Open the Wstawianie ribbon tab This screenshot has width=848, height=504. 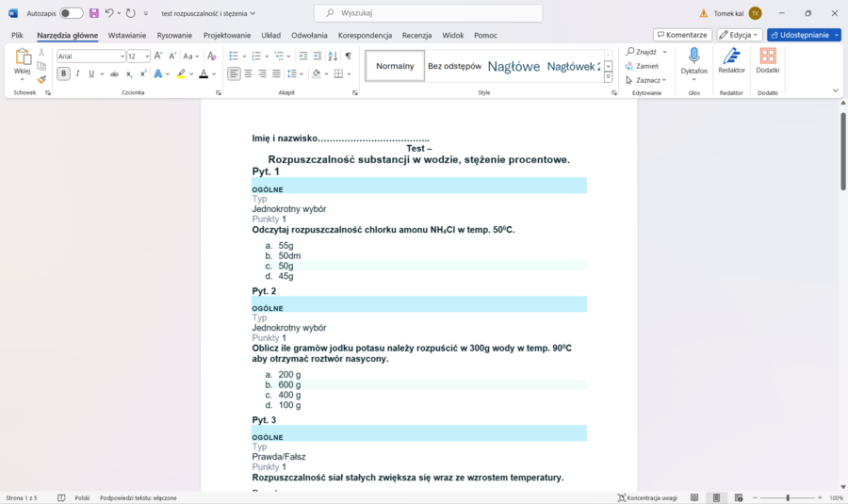tap(127, 35)
